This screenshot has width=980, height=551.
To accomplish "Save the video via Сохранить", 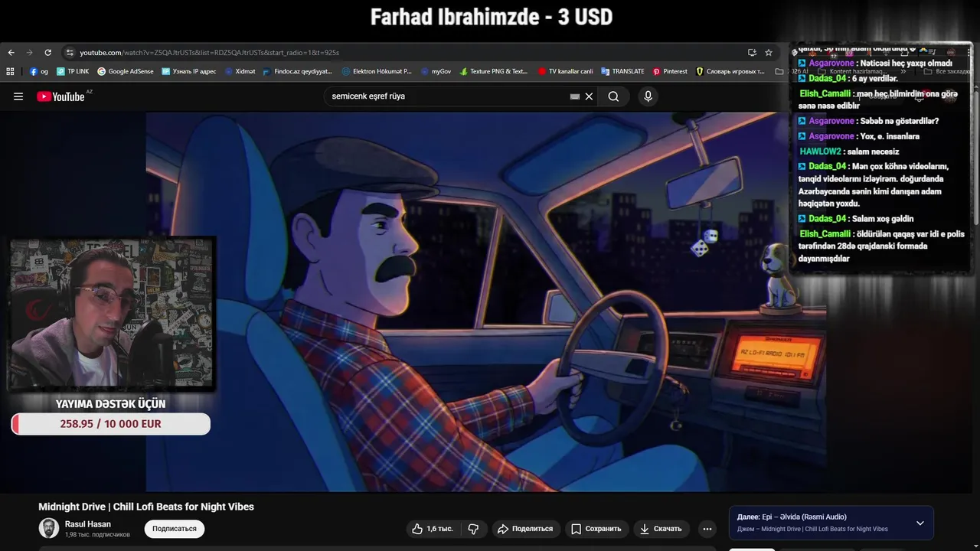I will (596, 529).
